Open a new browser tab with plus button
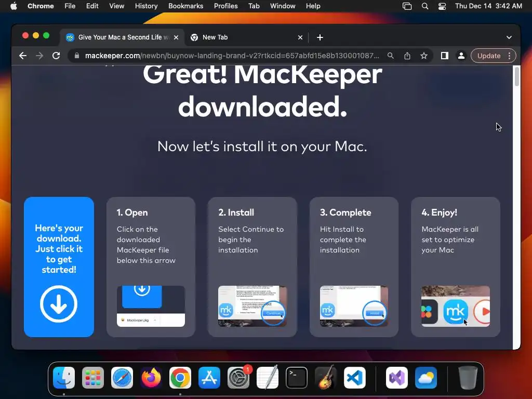Image resolution: width=532 pixels, height=399 pixels. (320, 37)
